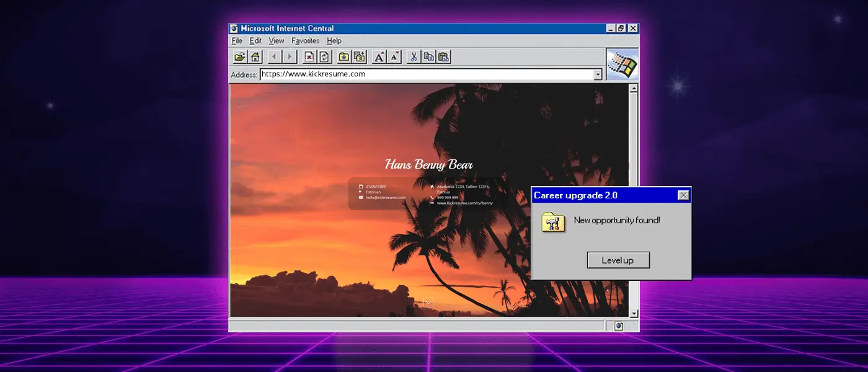Open the Favorites menu
868x372 pixels.
pyautogui.click(x=305, y=41)
